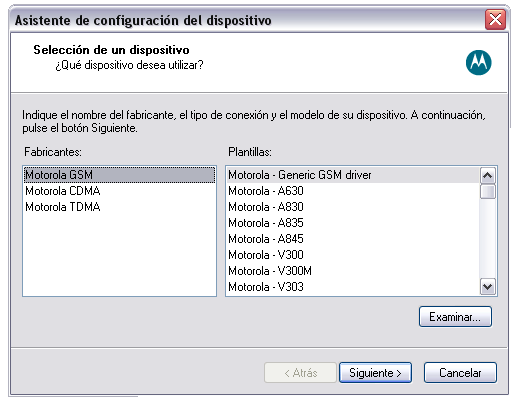Open the Examinar... browse dialog

pyautogui.click(x=455, y=317)
